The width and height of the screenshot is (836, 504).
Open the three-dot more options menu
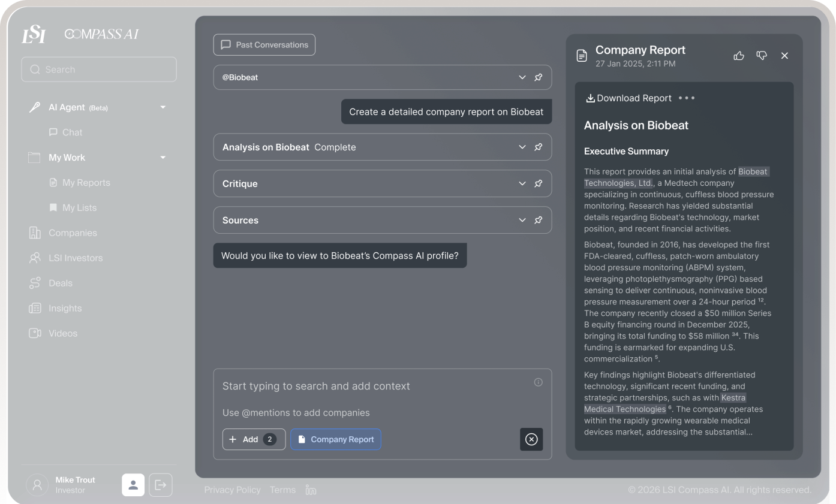[x=687, y=98]
